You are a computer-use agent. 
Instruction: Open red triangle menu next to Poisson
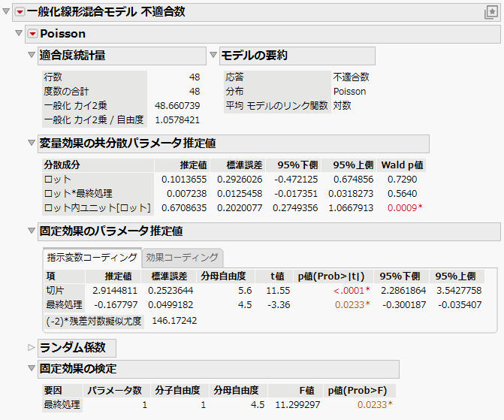(32, 34)
